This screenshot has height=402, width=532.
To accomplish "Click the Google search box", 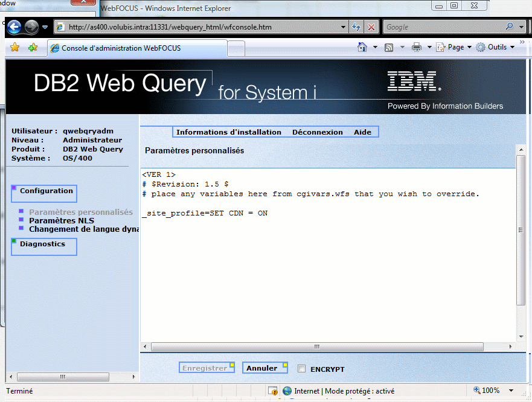I will (444, 27).
